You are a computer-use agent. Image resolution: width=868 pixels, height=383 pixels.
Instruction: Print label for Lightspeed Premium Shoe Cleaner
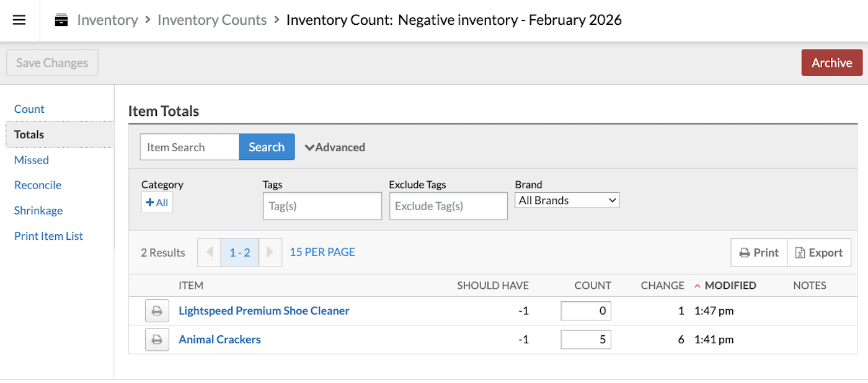[157, 310]
